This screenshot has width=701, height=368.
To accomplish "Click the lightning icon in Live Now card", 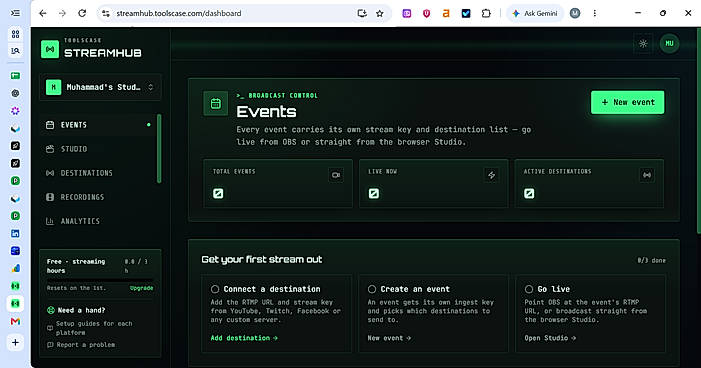I will pyautogui.click(x=491, y=175).
